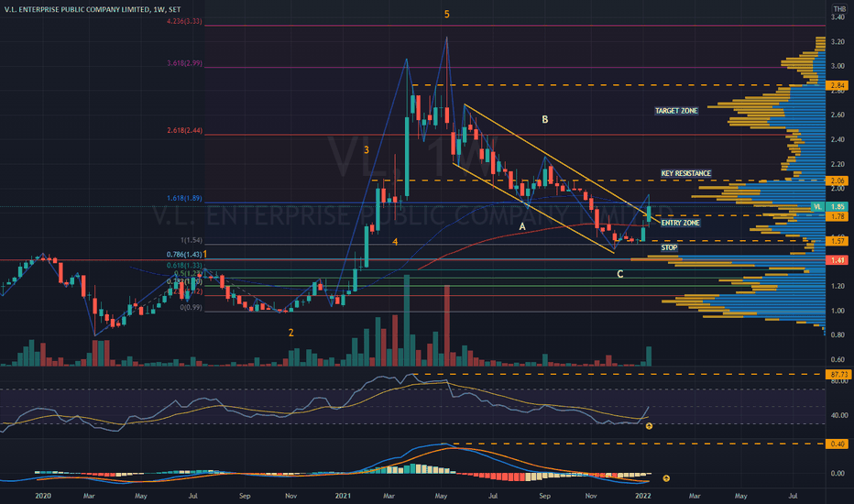Click the 1.57 price level tag
This screenshot has width=854, height=504.
(x=838, y=241)
